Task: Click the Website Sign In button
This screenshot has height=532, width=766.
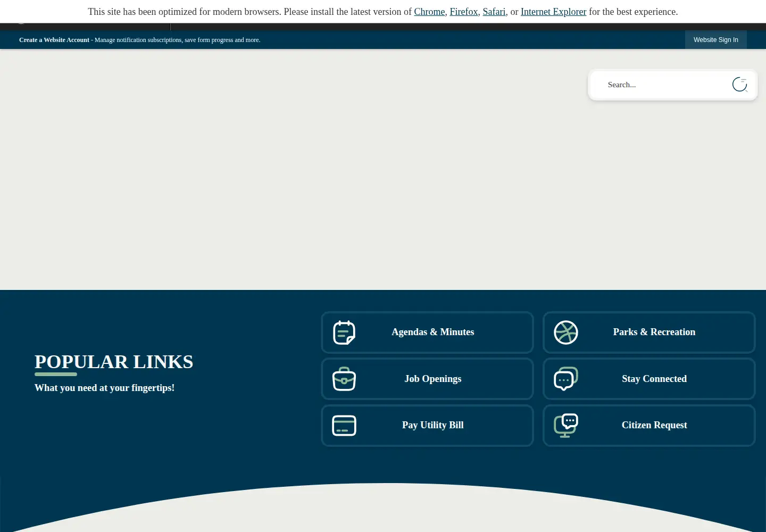Action: click(x=716, y=40)
